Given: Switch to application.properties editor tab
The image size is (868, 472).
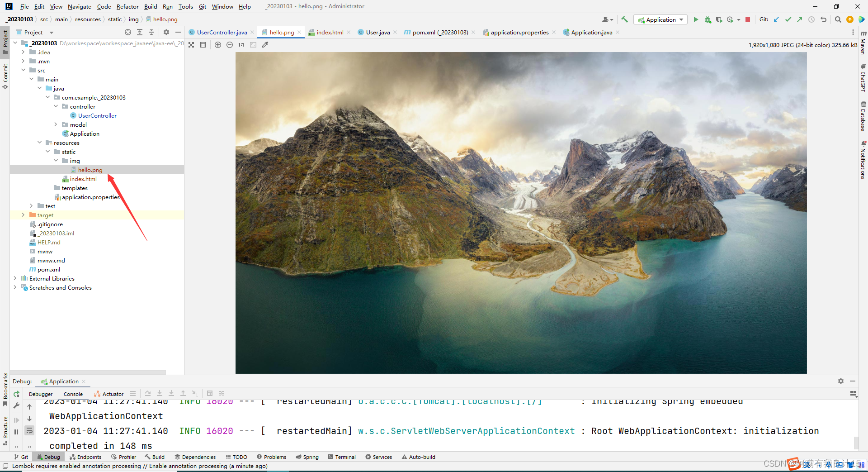Looking at the screenshot, I should (519, 32).
